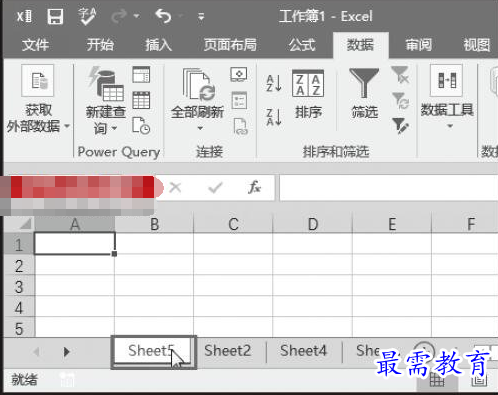The width and height of the screenshot is (498, 395).
Task: Select column E header
Action: pos(392,224)
